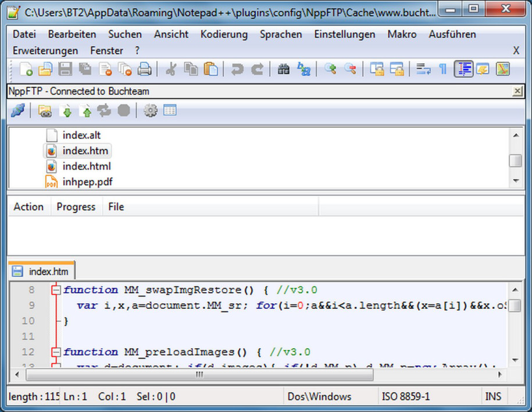
Task: Refresh the NppFTP directory listing
Action: 104,111
